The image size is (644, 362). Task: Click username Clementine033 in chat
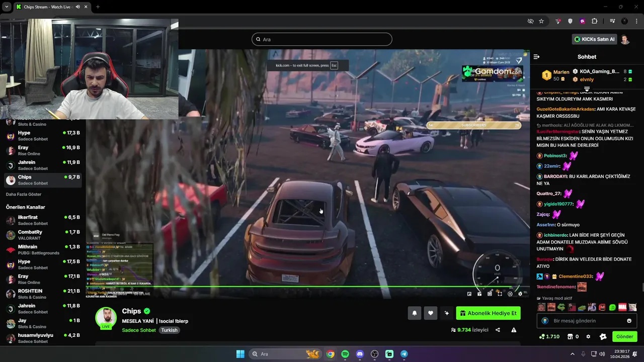point(576,277)
